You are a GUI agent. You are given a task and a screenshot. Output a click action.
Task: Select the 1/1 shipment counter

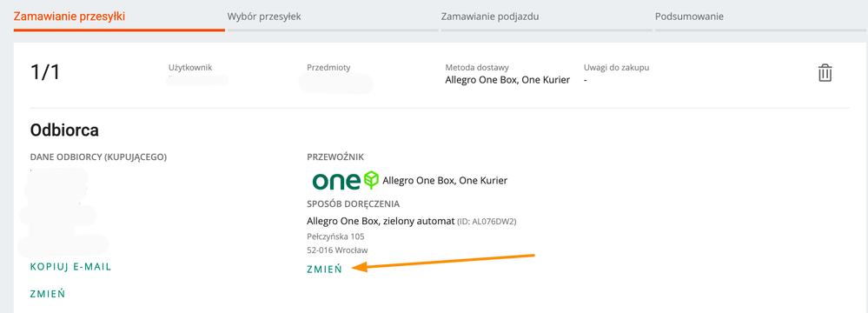(44, 72)
